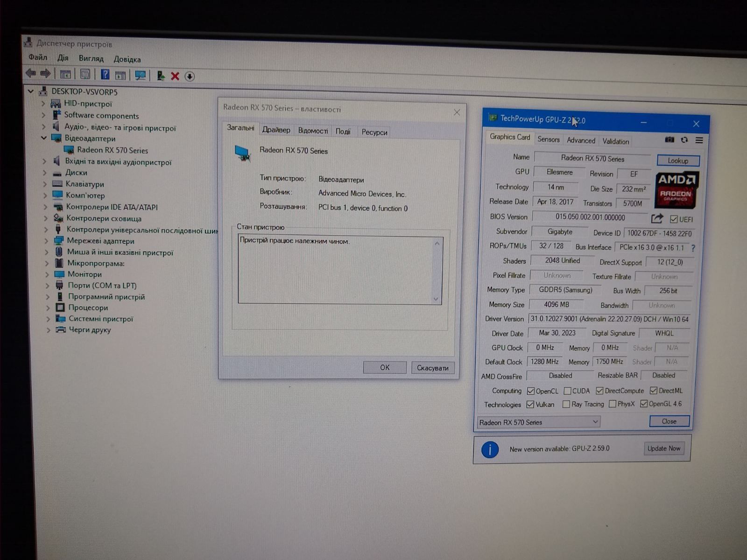
Task: Switch to the Validation tab in GPU-Z
Action: point(615,141)
